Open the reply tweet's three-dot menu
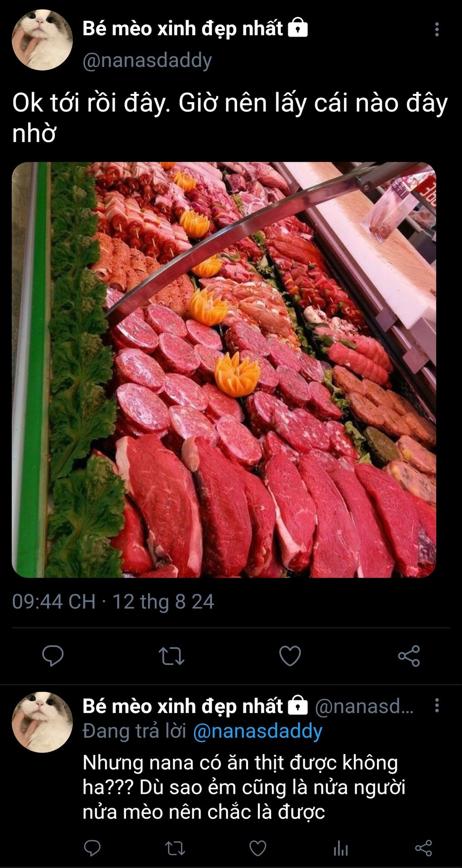 coord(437,705)
